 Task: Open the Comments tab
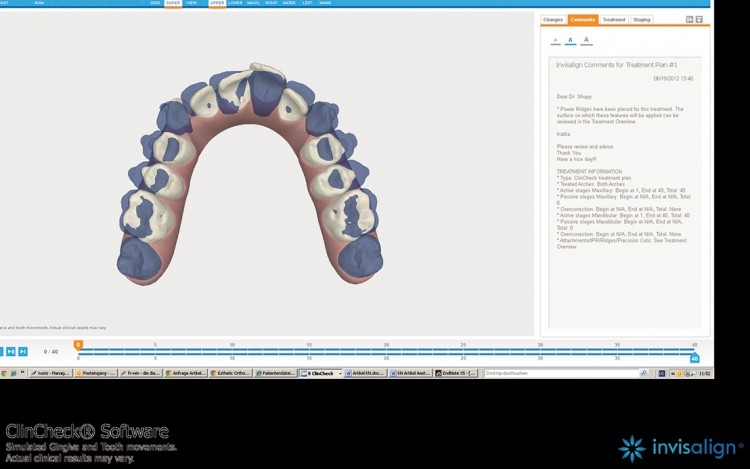pyautogui.click(x=583, y=20)
